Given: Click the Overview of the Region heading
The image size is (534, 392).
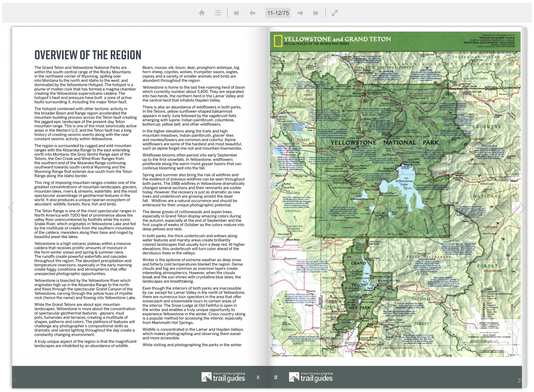Looking at the screenshot, I should coord(88,55).
